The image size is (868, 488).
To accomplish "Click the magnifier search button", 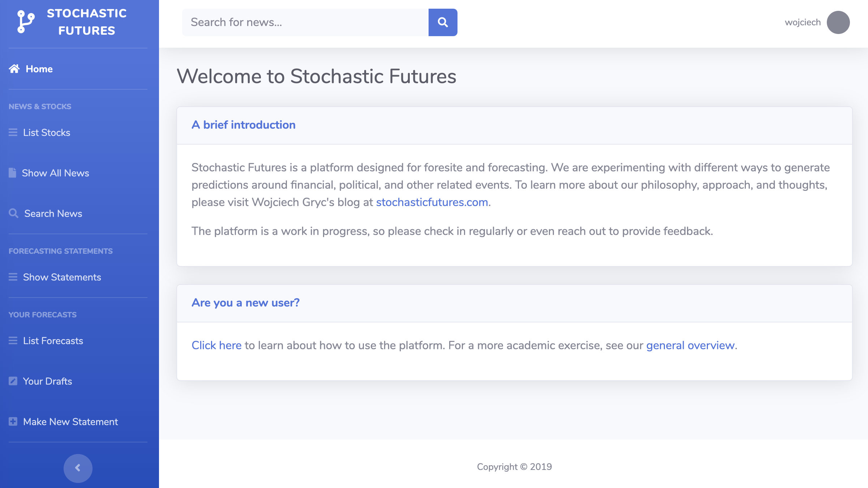I will (x=443, y=22).
